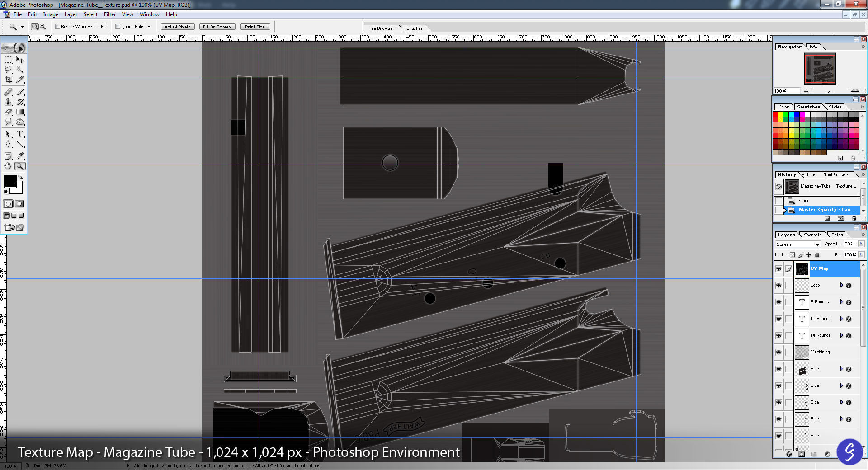This screenshot has width=868, height=470.
Task: Select the Gradient tool
Action: 20,112
